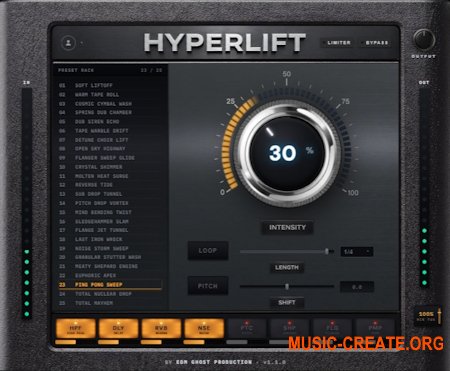
Task: Select preset 02 Warm Tape Roll
Action: point(110,95)
